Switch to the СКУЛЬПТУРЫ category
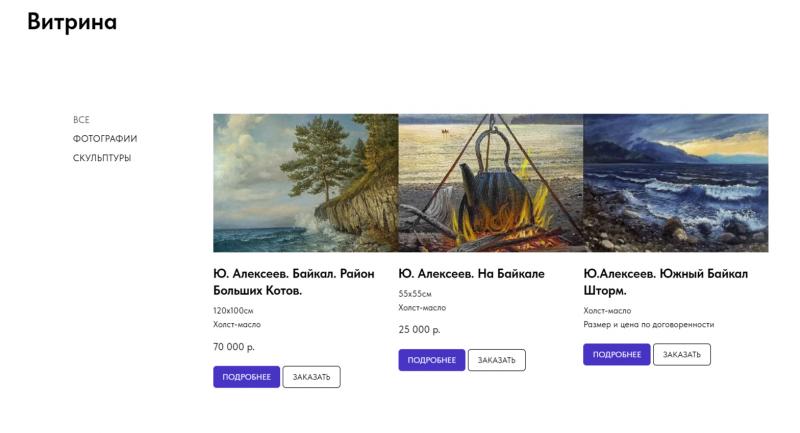This screenshot has width=800, height=433. [102, 158]
